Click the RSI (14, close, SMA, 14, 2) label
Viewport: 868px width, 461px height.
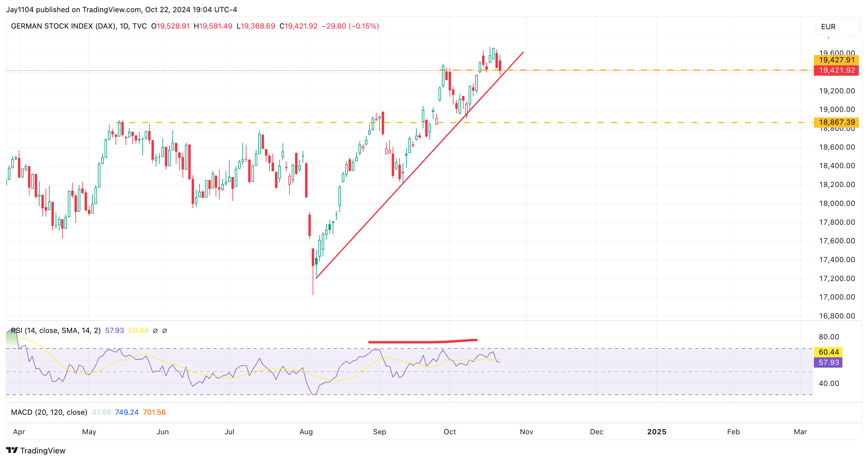pos(56,331)
